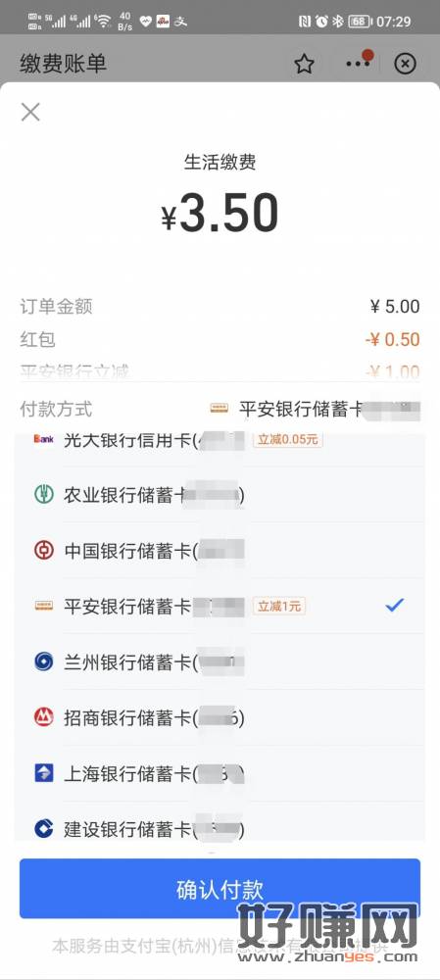Tap the 立减1元 discount tag
This screenshot has height=980, width=440.
click(278, 606)
